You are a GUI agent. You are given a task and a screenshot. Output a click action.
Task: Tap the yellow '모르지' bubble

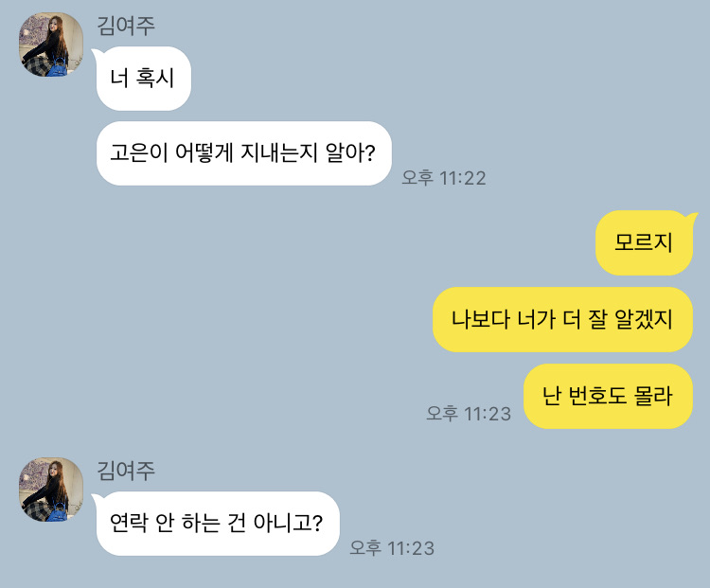click(x=644, y=242)
